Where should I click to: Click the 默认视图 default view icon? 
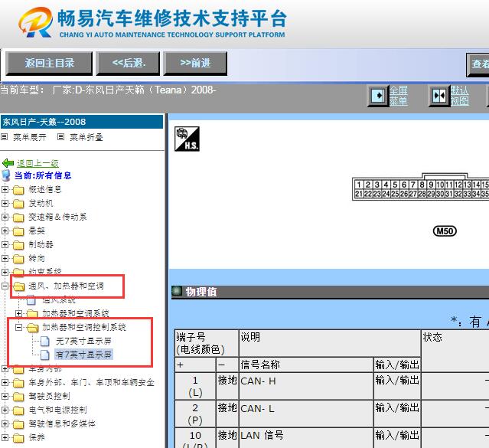click(439, 96)
